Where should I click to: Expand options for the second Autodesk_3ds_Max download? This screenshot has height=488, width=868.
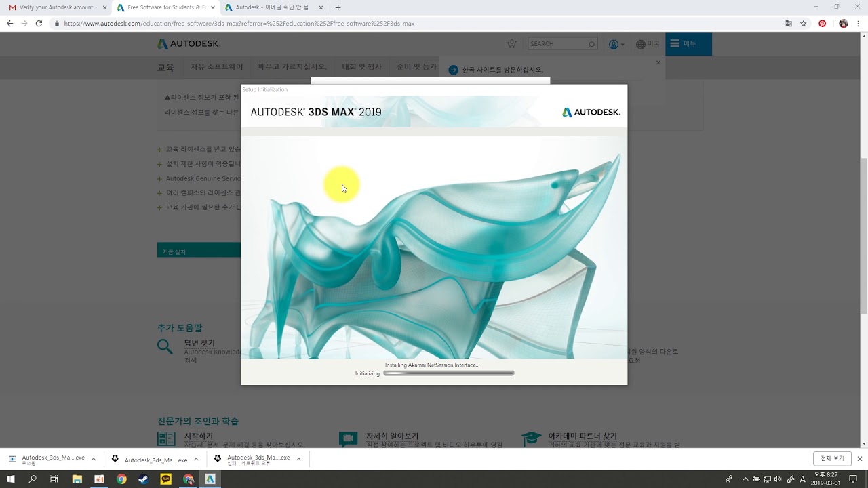point(196,459)
